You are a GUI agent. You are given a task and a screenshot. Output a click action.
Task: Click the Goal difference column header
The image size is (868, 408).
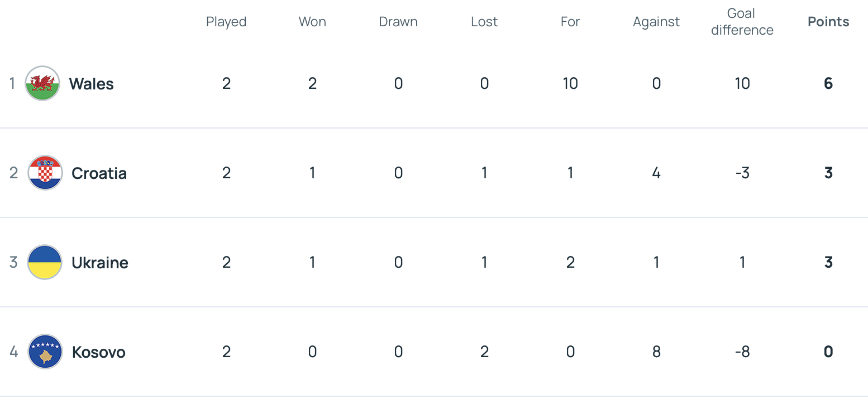tap(742, 22)
